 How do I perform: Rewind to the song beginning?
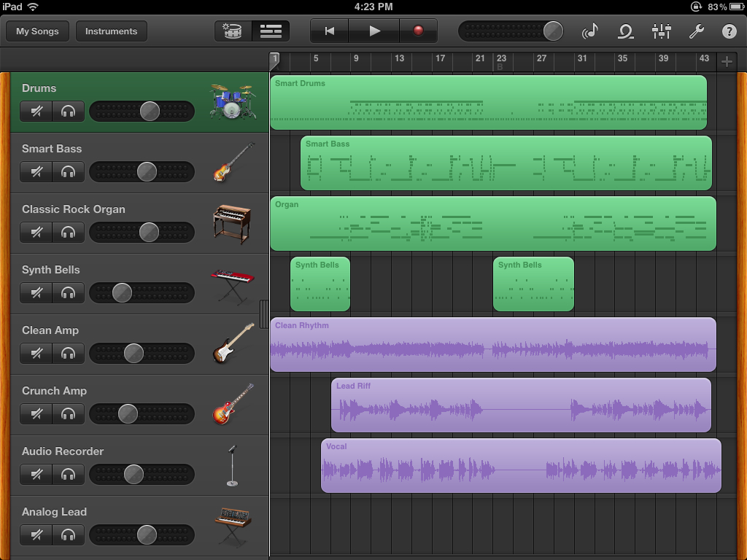pyautogui.click(x=330, y=31)
